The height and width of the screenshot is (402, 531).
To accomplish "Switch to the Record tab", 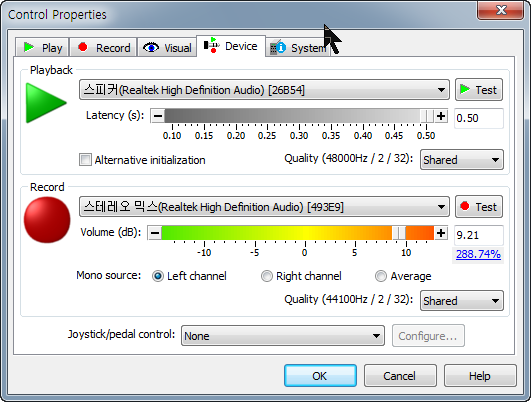I will pyautogui.click(x=103, y=47).
